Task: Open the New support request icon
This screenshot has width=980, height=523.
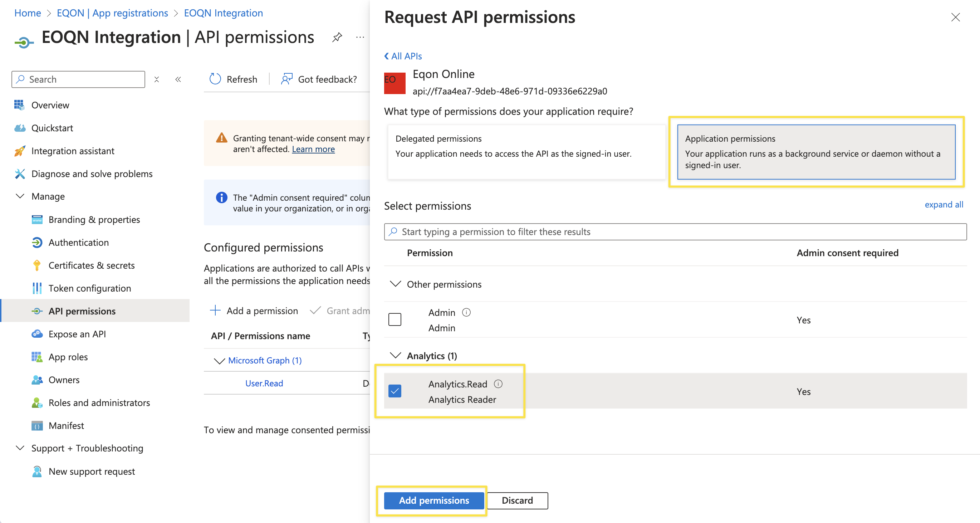Action: (x=37, y=471)
